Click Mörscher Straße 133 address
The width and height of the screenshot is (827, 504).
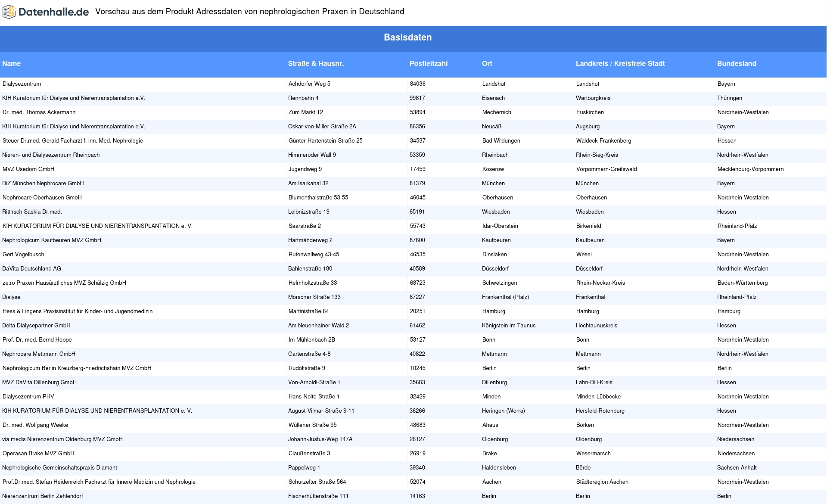tap(314, 297)
